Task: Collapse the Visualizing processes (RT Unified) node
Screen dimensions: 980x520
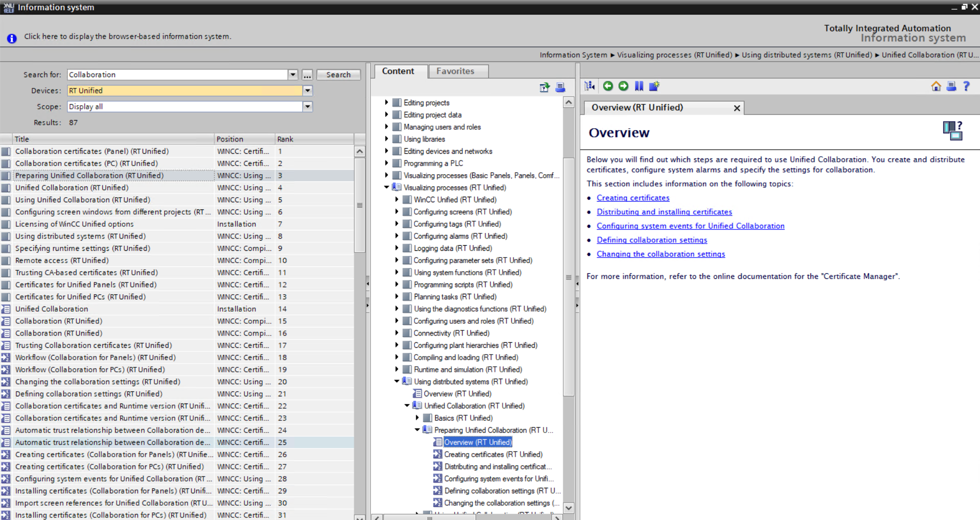Action: pos(387,187)
